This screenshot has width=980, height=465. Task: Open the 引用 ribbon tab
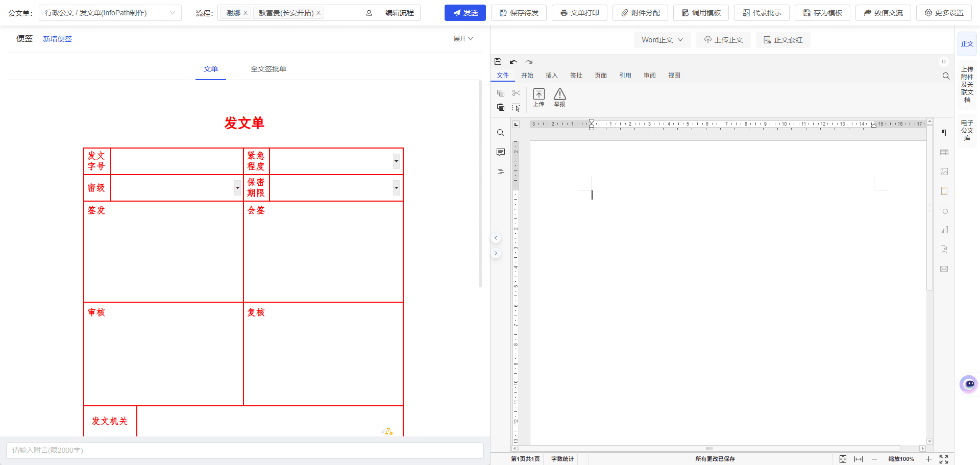[625, 76]
